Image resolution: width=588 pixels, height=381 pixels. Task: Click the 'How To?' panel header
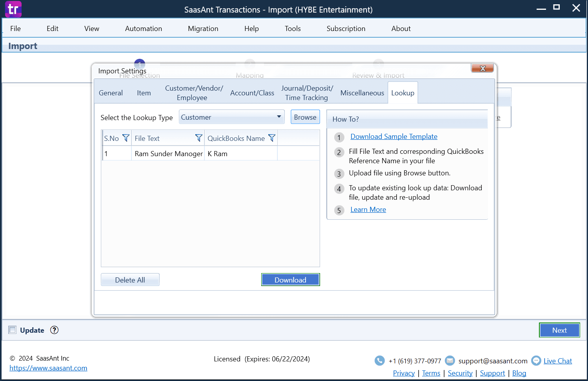click(407, 119)
